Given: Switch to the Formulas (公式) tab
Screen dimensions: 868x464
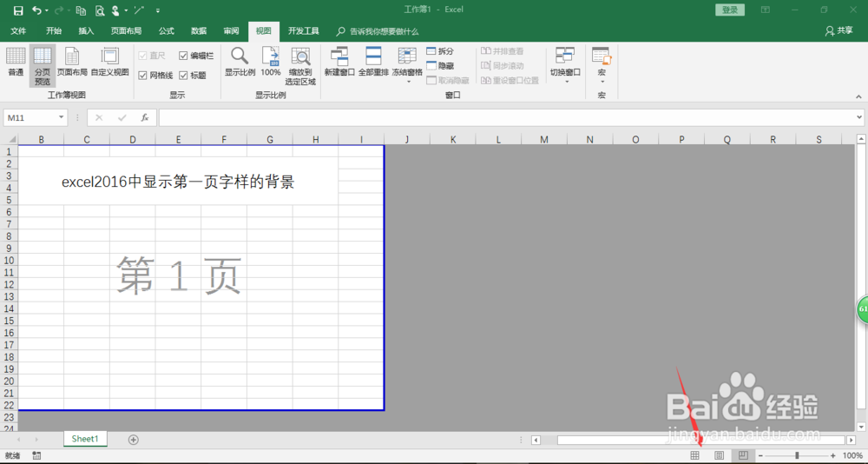Looking at the screenshot, I should coord(166,31).
